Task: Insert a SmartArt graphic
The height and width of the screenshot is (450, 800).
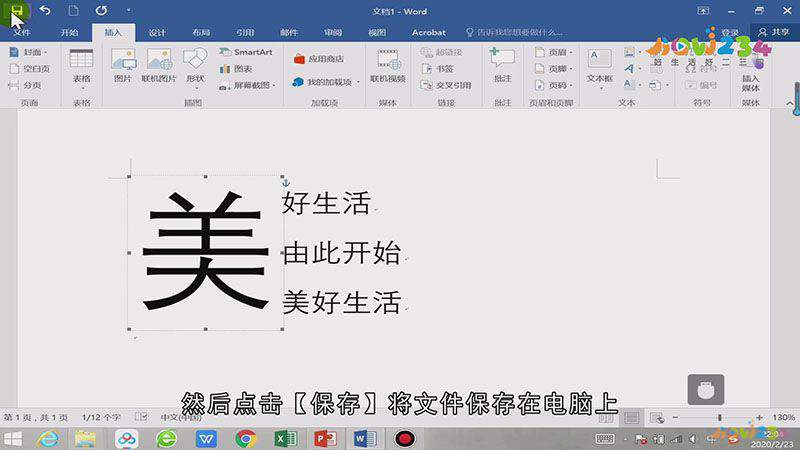Action: [246, 52]
